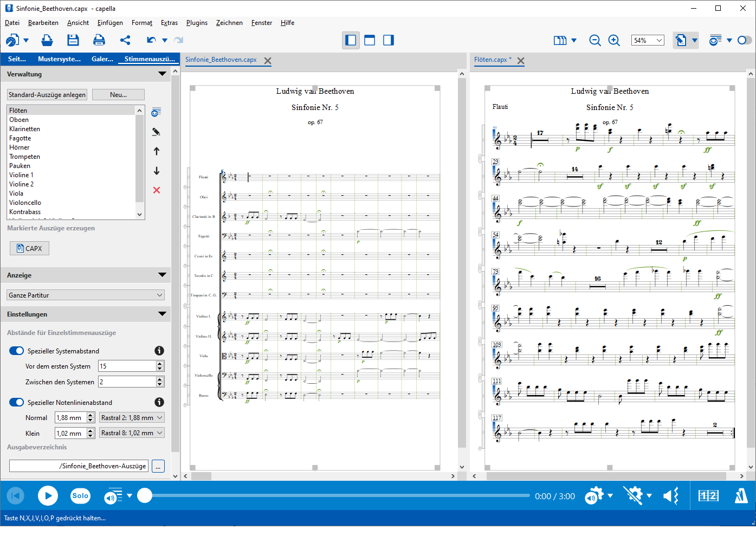
Task: Toggle Spezieller Systemabstand switch
Action: [17, 351]
